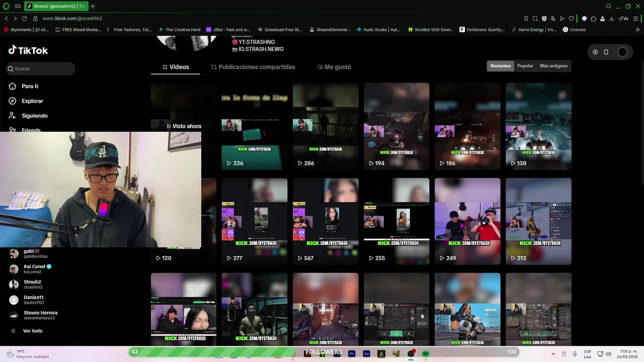
Task: Open the video with 138 views
Action: click(538, 126)
